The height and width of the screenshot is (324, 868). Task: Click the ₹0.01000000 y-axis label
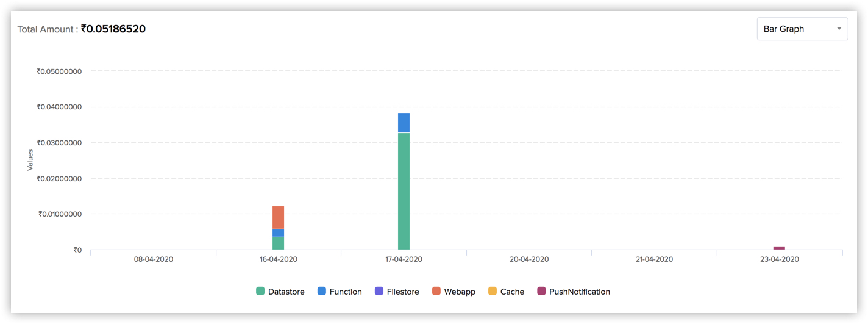click(60, 214)
